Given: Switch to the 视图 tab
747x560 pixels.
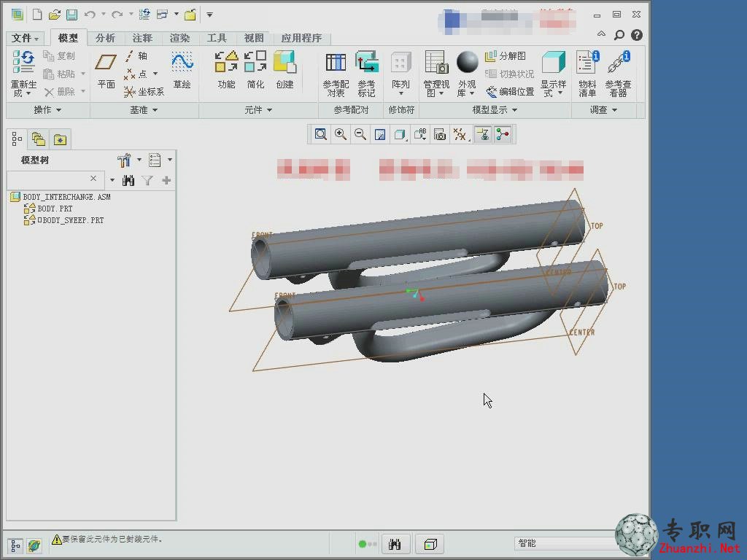Looking at the screenshot, I should click(x=253, y=38).
